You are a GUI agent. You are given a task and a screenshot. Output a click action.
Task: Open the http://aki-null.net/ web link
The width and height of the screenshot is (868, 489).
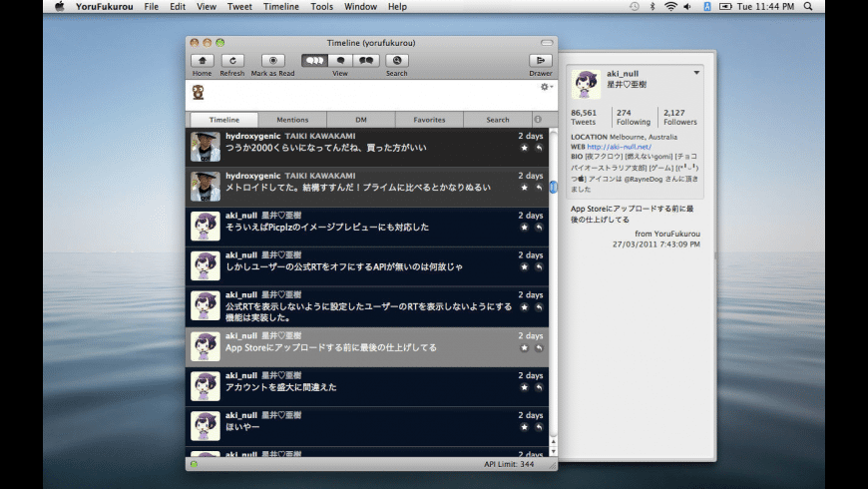pos(619,147)
